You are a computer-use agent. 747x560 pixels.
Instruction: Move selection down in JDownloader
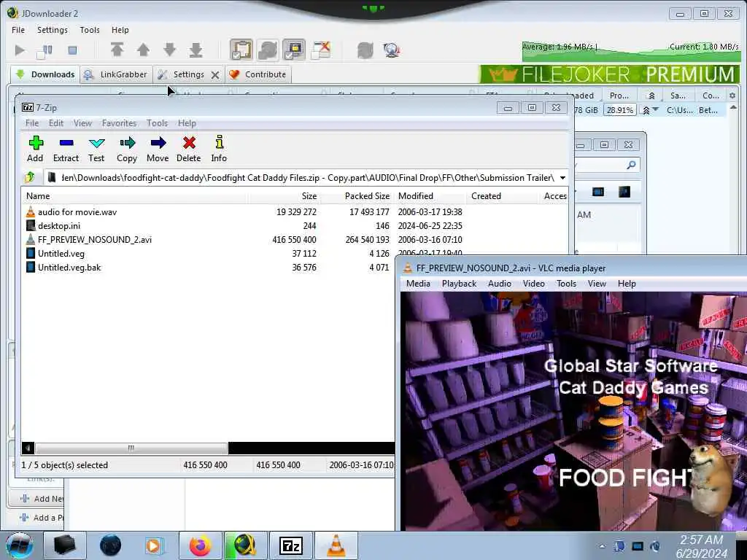coord(169,50)
